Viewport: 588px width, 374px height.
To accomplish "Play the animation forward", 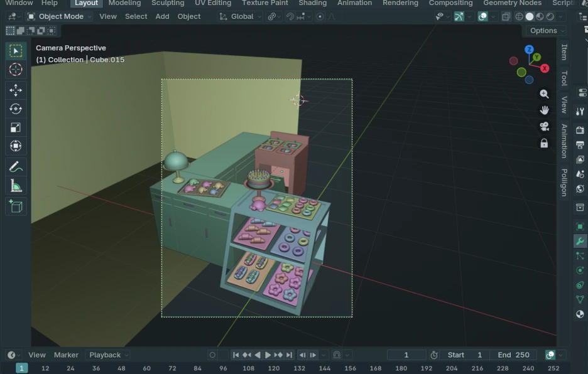I will [x=268, y=355].
